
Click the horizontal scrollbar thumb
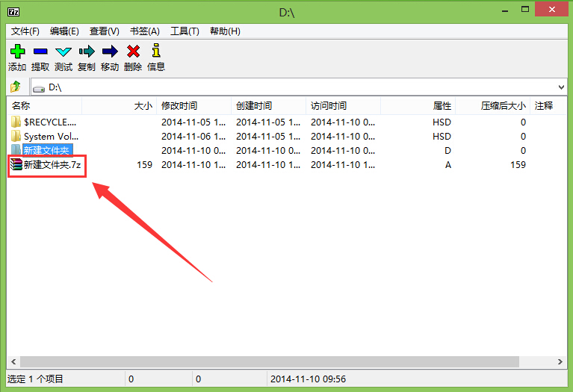point(270,361)
